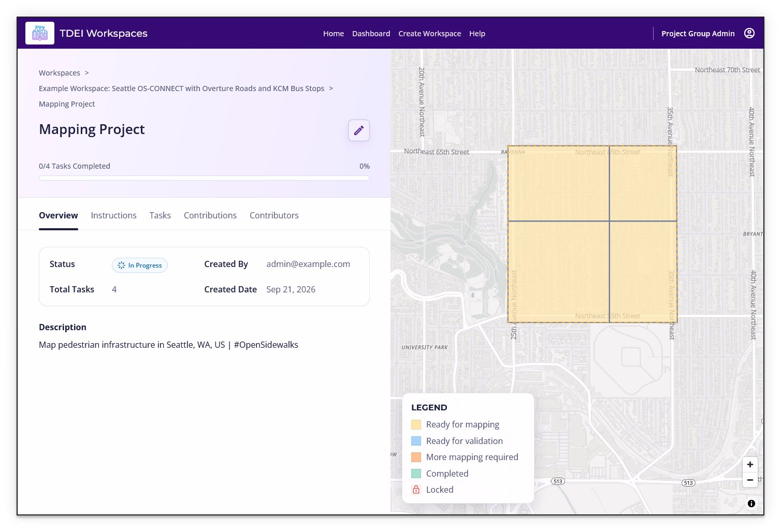Click the Locked padlock legend icon
Screen dimensions: 781x532
[x=416, y=490]
